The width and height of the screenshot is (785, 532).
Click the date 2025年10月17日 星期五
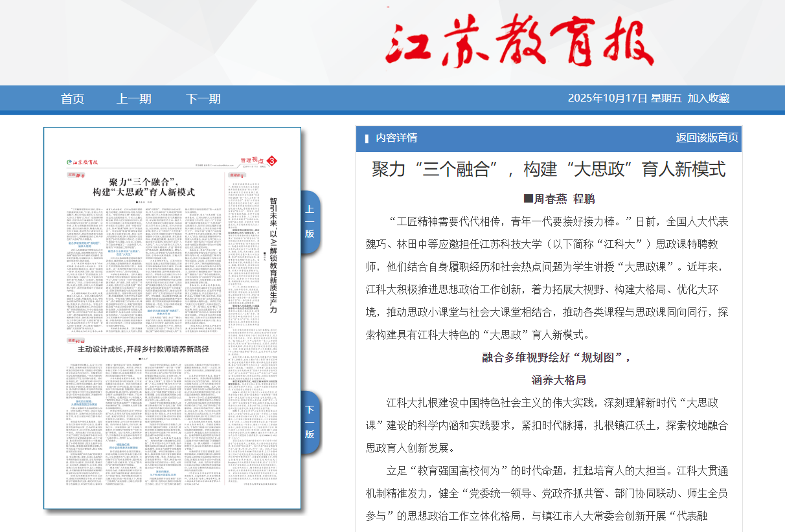point(624,98)
